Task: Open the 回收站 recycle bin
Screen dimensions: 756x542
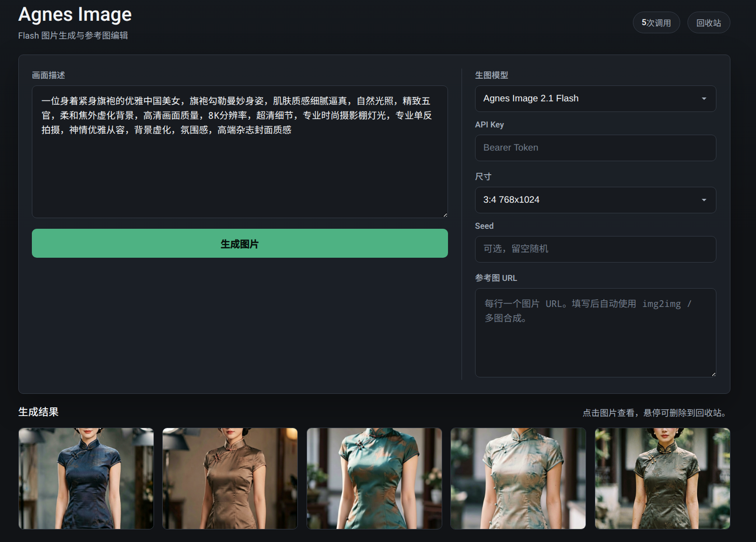Action: pos(709,23)
